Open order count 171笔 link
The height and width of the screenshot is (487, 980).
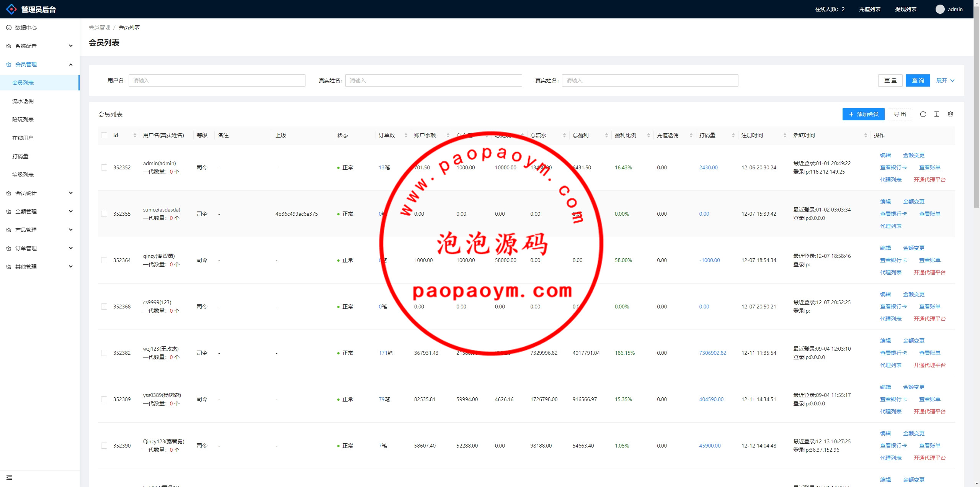(385, 353)
